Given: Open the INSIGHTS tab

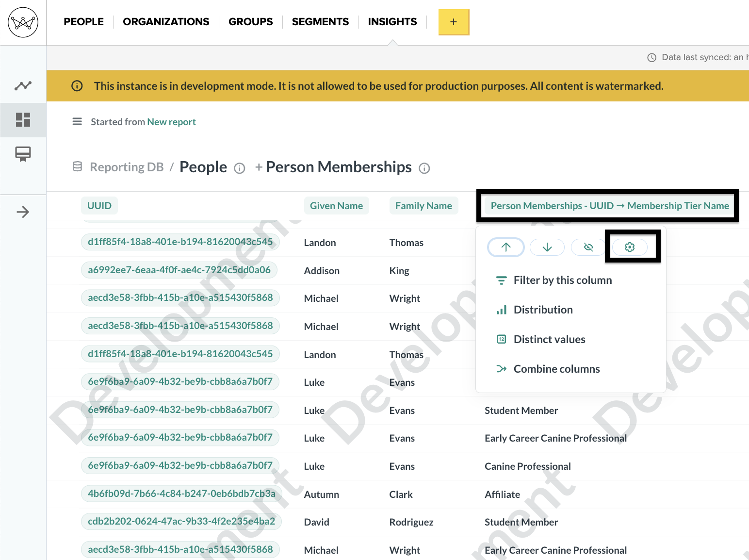Looking at the screenshot, I should [x=392, y=22].
